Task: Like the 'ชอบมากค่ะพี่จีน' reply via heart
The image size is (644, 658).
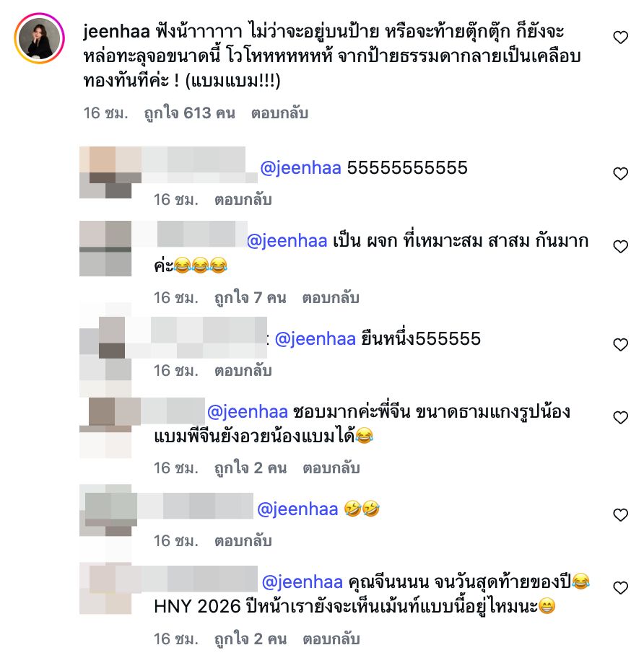Action: [x=620, y=417]
